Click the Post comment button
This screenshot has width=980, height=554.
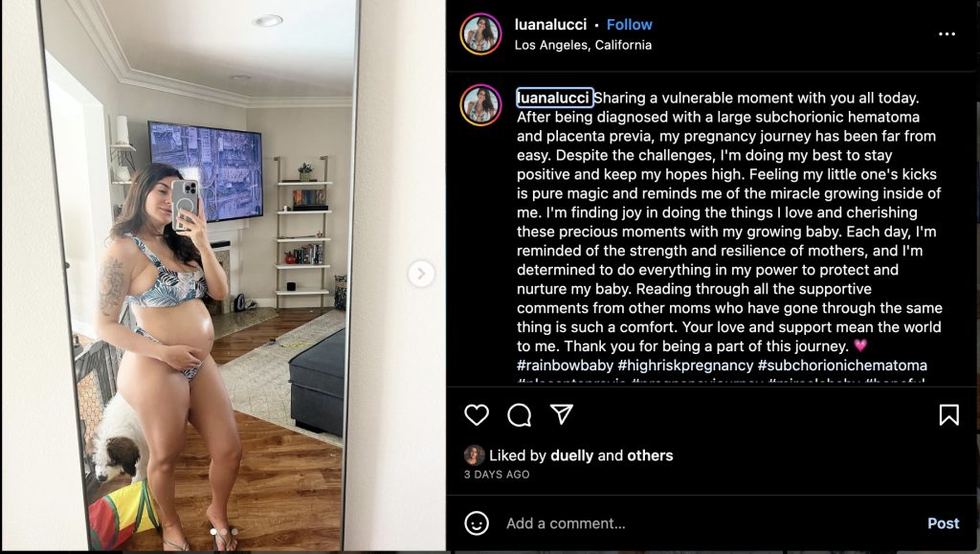click(x=943, y=523)
